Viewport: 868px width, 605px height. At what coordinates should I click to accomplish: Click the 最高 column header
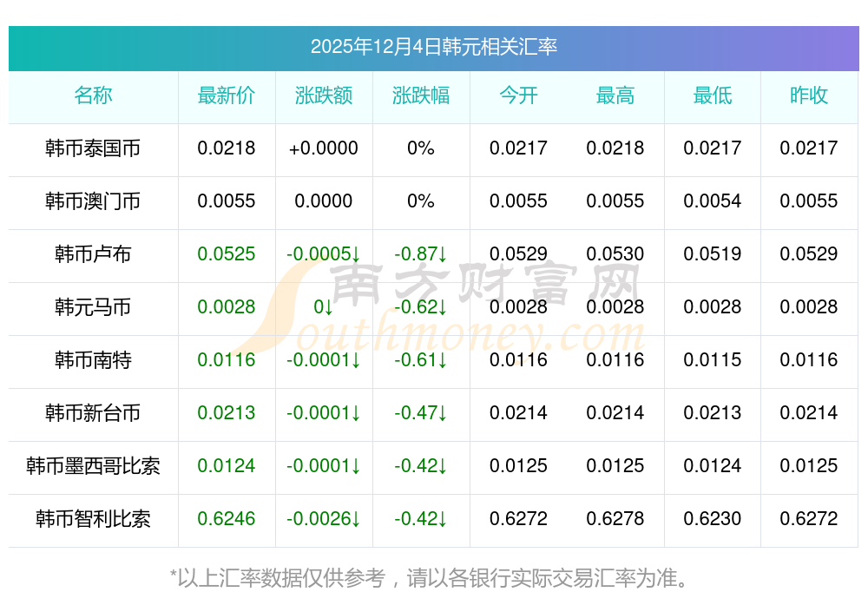pyautogui.click(x=615, y=95)
